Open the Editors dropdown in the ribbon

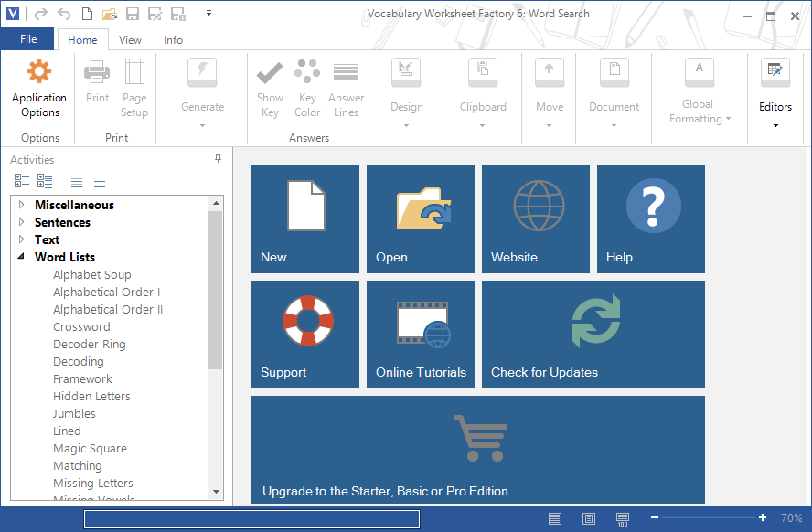tap(775, 93)
